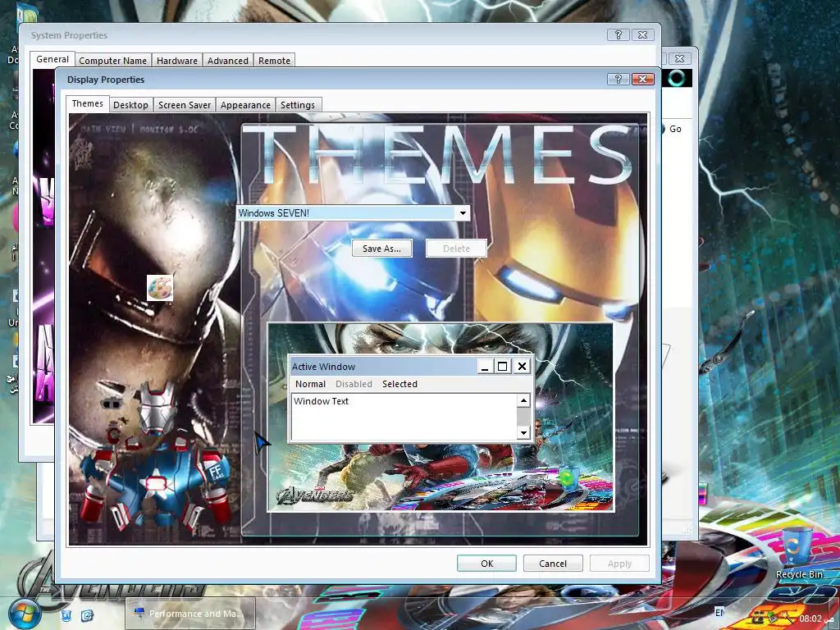
Task: Click the Selected menu in the sample window
Action: tap(399, 384)
